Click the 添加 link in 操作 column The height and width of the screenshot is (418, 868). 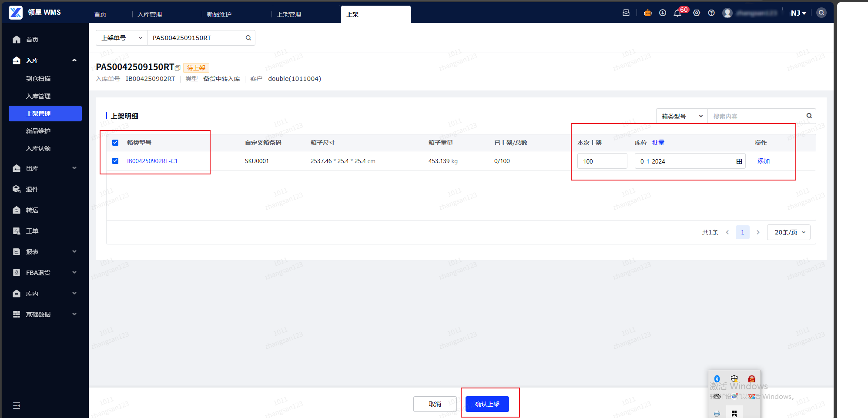click(x=764, y=161)
